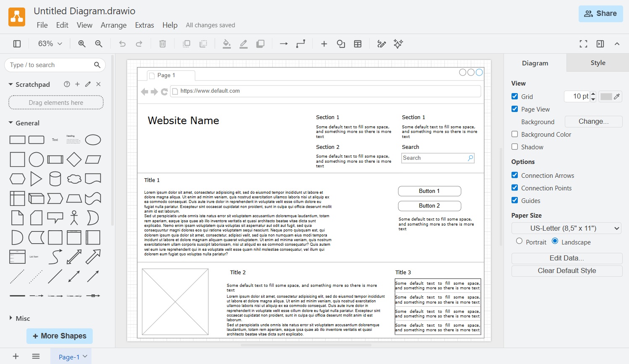Click the Undo arrow in toolbar
Viewport: 629px width, 364px height.
[122, 44]
